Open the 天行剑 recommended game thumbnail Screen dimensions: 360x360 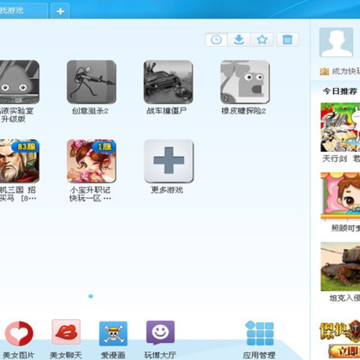[340, 127]
